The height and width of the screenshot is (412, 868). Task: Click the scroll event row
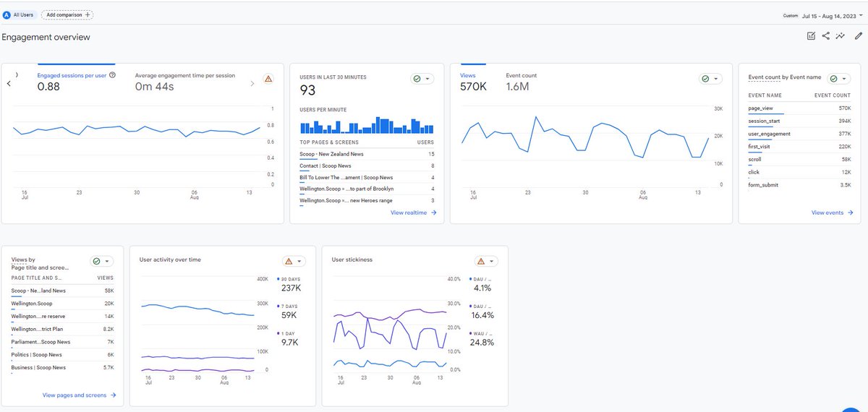click(x=799, y=160)
